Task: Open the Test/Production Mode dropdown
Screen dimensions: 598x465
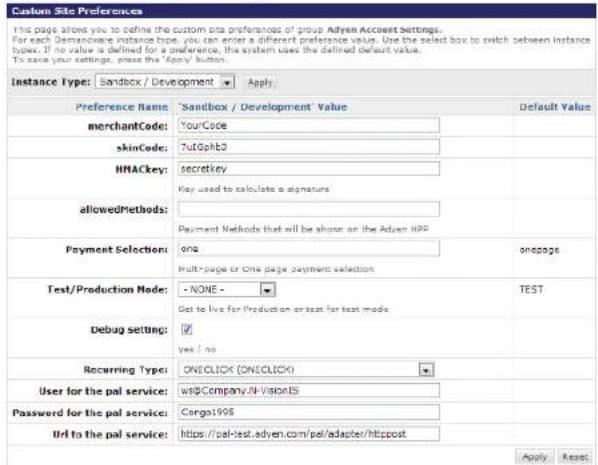Action: click(227, 290)
